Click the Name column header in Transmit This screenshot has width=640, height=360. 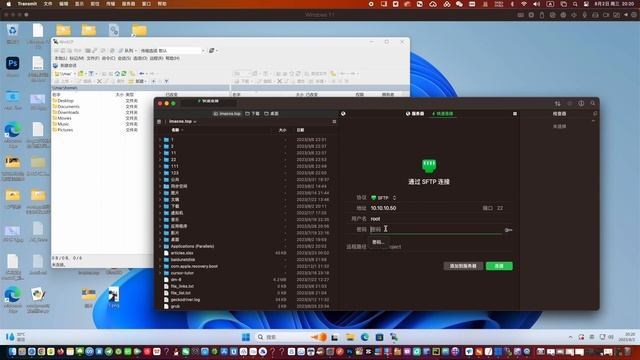point(176,130)
